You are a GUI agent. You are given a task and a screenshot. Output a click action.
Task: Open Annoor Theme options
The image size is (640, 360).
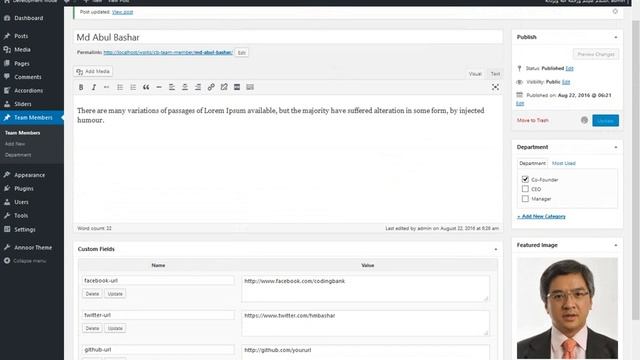pyautogui.click(x=32, y=247)
